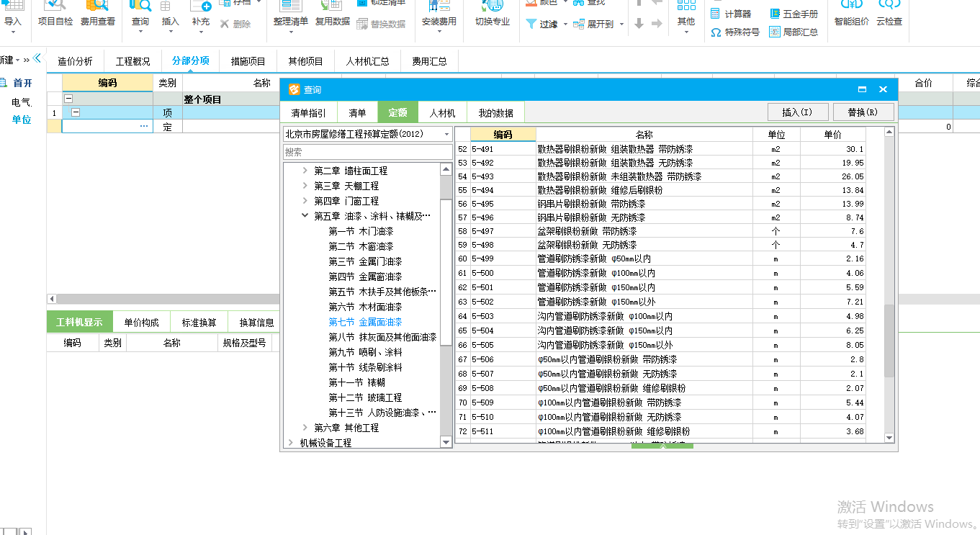Maximize the 查询 dialog window
Viewport: 980px width, 535px height.
862,90
